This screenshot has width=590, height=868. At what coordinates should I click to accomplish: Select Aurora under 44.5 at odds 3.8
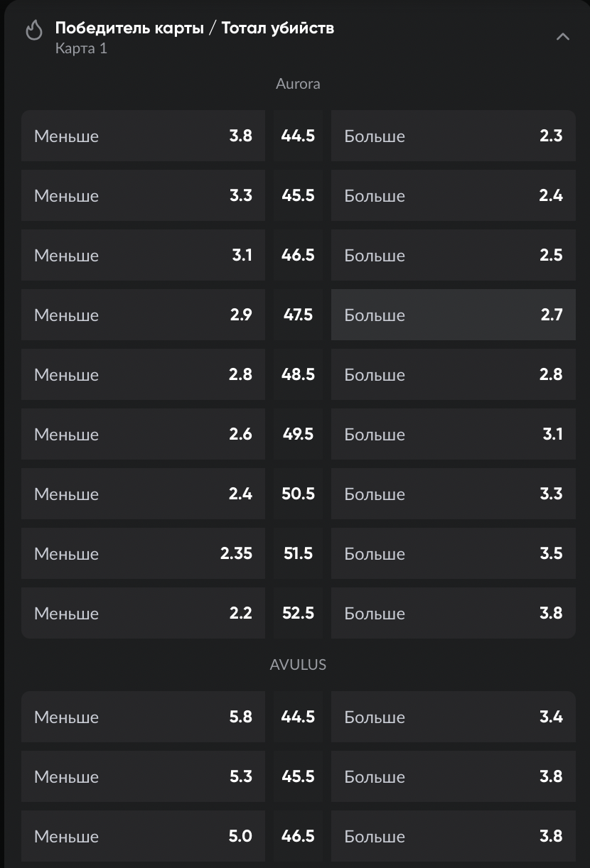click(x=143, y=136)
